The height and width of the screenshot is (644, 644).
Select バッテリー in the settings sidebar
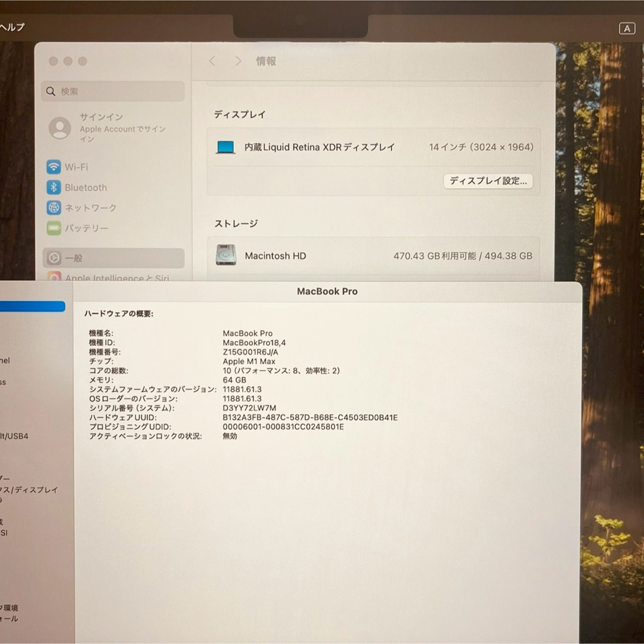pos(113,228)
